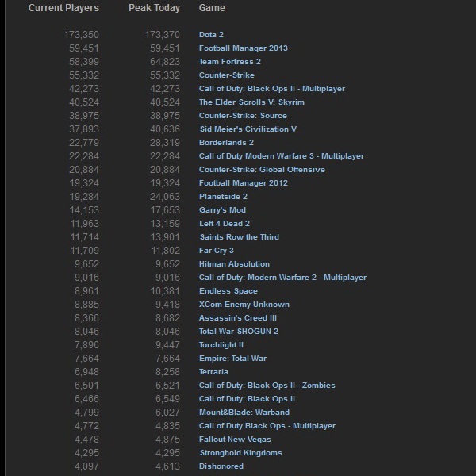Viewport: 476px width, 476px height.
Task: Click the Total War SHOGUN 2 link
Action: click(239, 331)
